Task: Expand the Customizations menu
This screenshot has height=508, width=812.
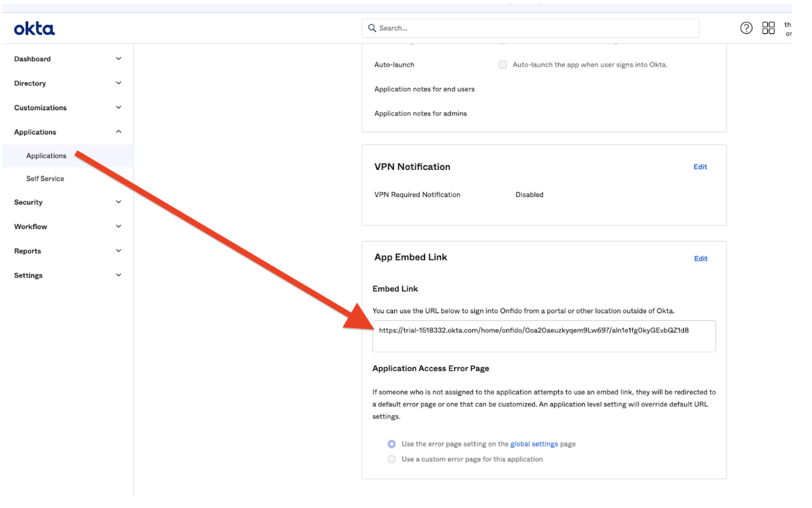Action: tap(67, 108)
